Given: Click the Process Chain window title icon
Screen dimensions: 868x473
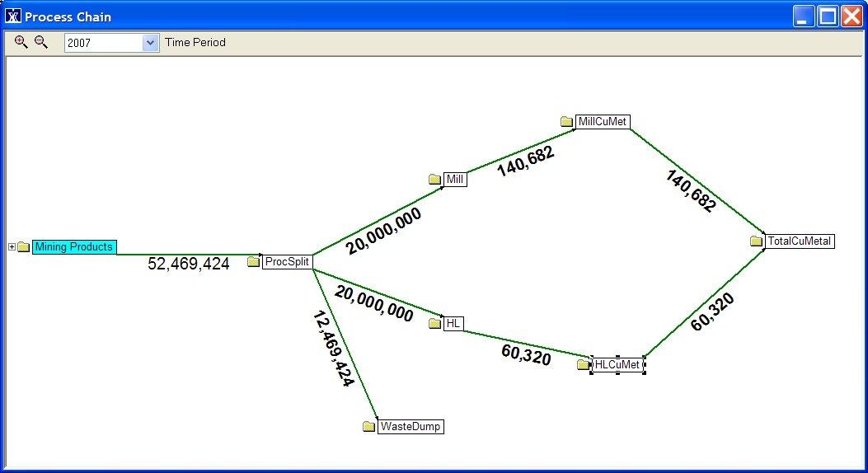Looking at the screenshot, I should pos(13,16).
